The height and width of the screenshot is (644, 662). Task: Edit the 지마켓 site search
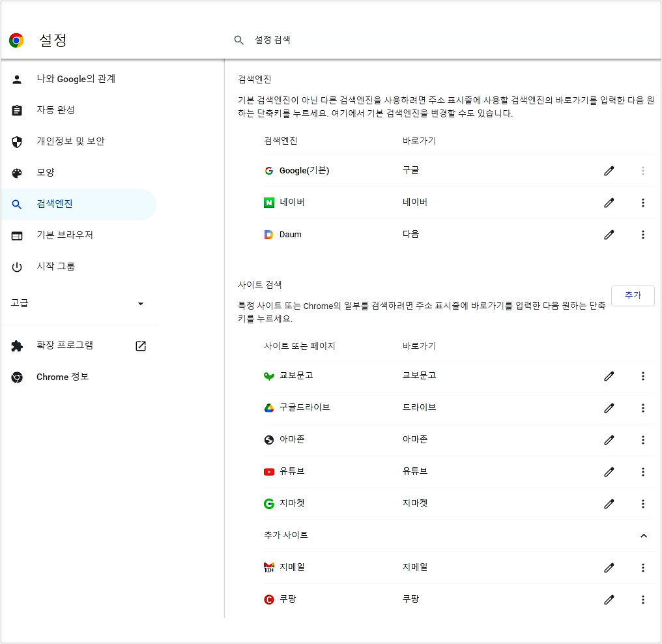609,504
